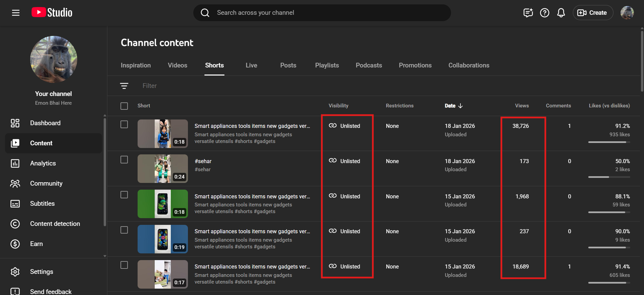Image resolution: width=644 pixels, height=295 pixels.
Task: Check the box for the 0:19 short
Action: click(x=124, y=230)
